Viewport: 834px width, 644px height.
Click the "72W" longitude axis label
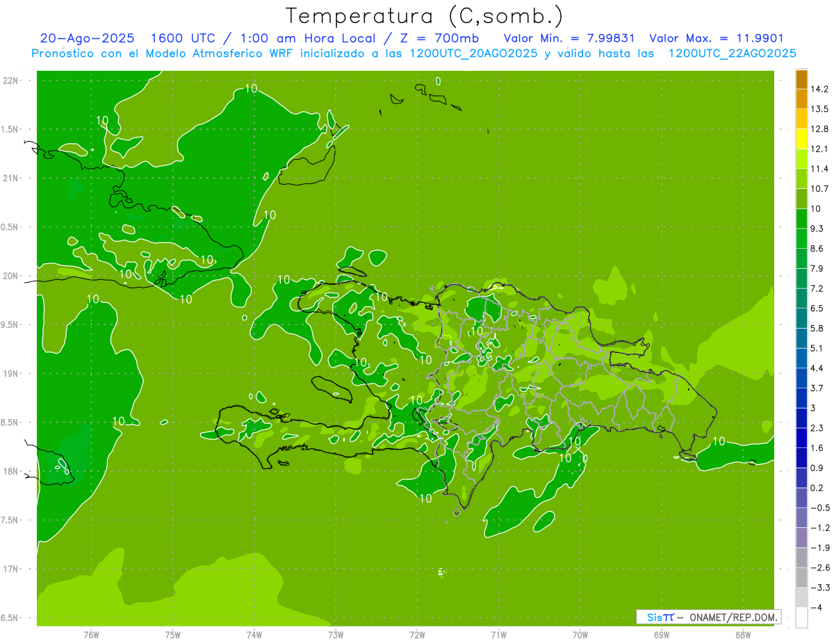click(417, 634)
